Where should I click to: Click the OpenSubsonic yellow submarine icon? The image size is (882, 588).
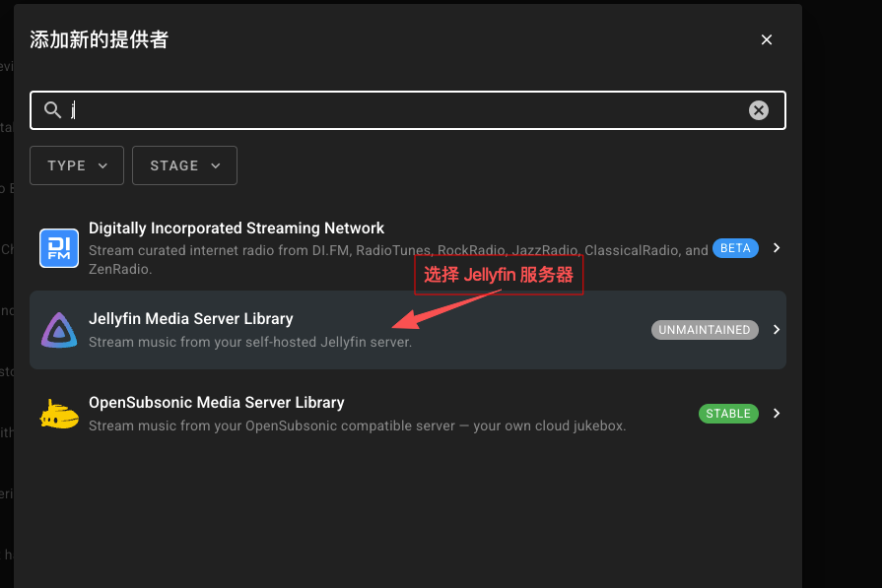click(x=59, y=415)
